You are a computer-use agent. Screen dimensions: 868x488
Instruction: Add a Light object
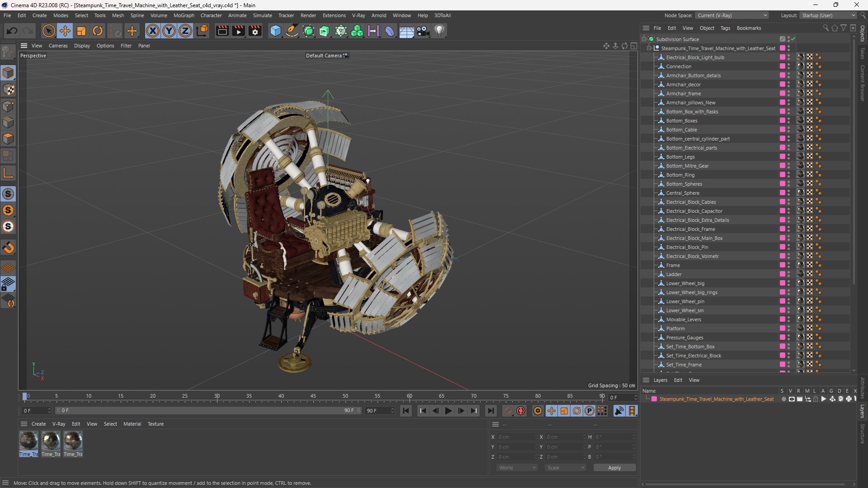tap(439, 31)
